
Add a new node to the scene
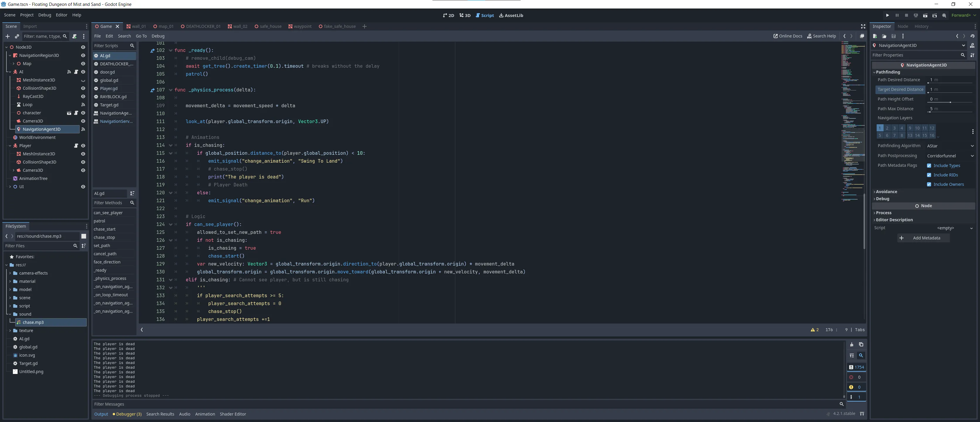pos(7,36)
